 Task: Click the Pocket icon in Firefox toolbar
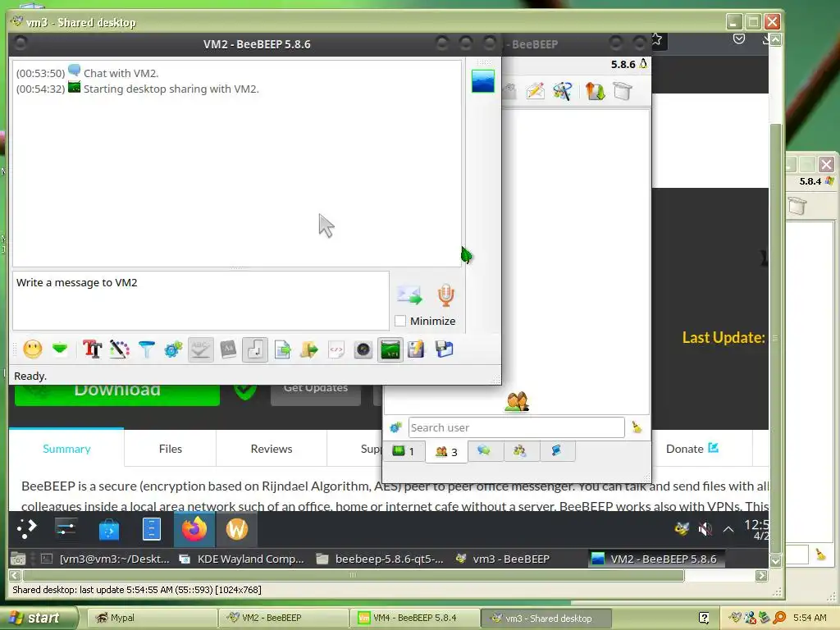click(739, 39)
